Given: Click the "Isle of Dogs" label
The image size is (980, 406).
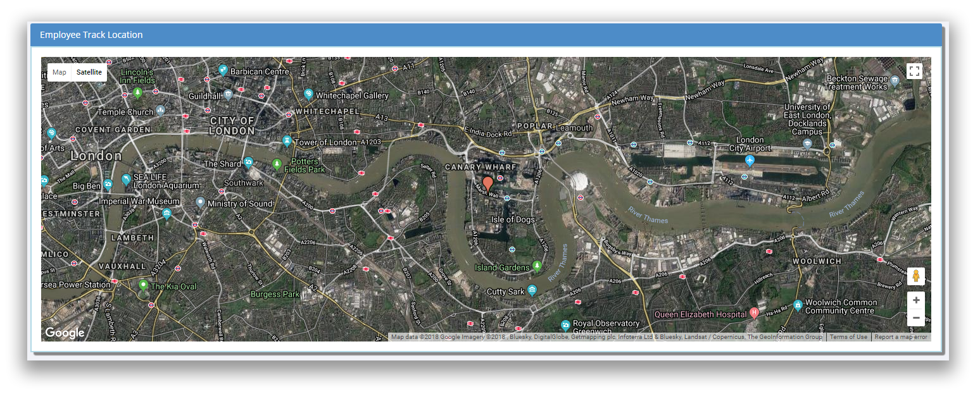Looking at the screenshot, I should pyautogui.click(x=513, y=219).
